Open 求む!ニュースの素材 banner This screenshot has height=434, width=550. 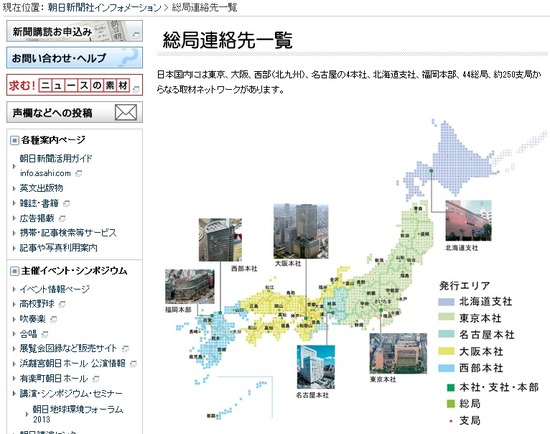(74, 85)
